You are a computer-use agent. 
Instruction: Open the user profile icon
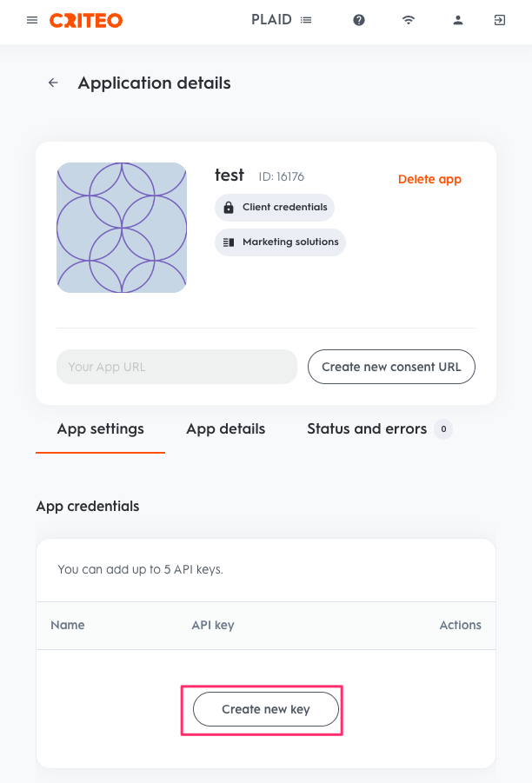(x=457, y=20)
